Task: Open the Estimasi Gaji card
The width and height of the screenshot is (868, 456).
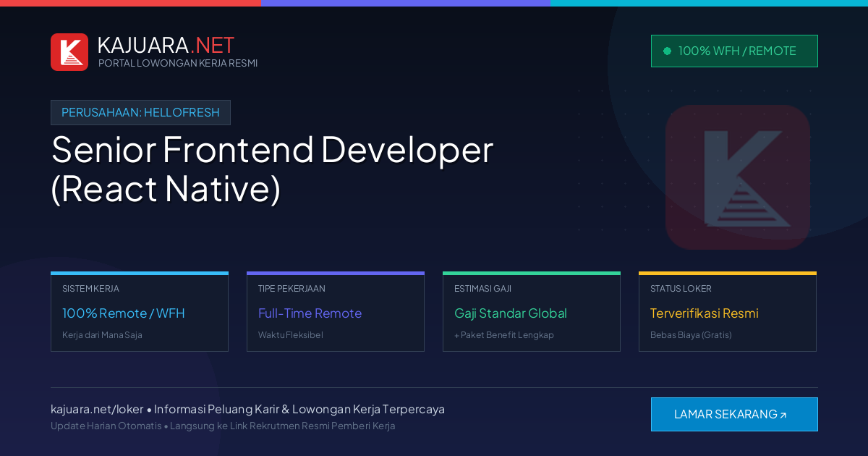Action: point(532,311)
